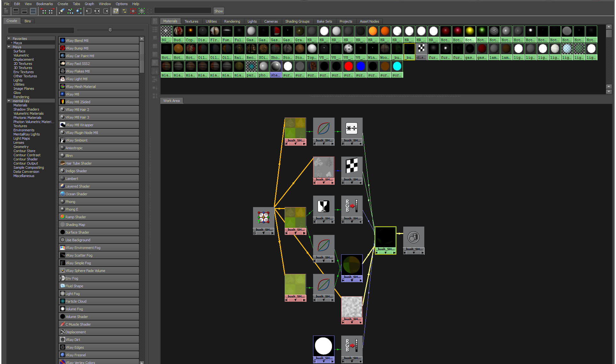Viewport: 616px width, 364px height.
Task: Toggle view as icons in bin sidebar
Action: (155, 21)
